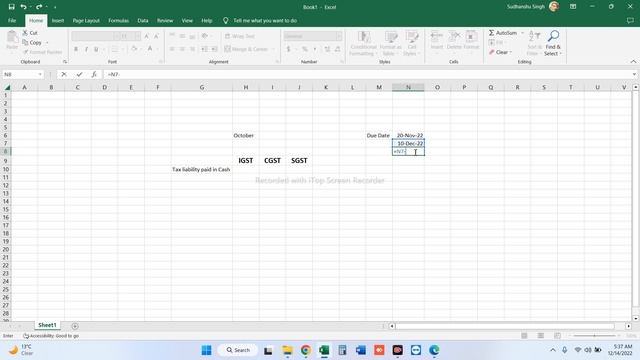Click the zoom slider in status bar
The image size is (640, 360).
(x=594, y=336)
